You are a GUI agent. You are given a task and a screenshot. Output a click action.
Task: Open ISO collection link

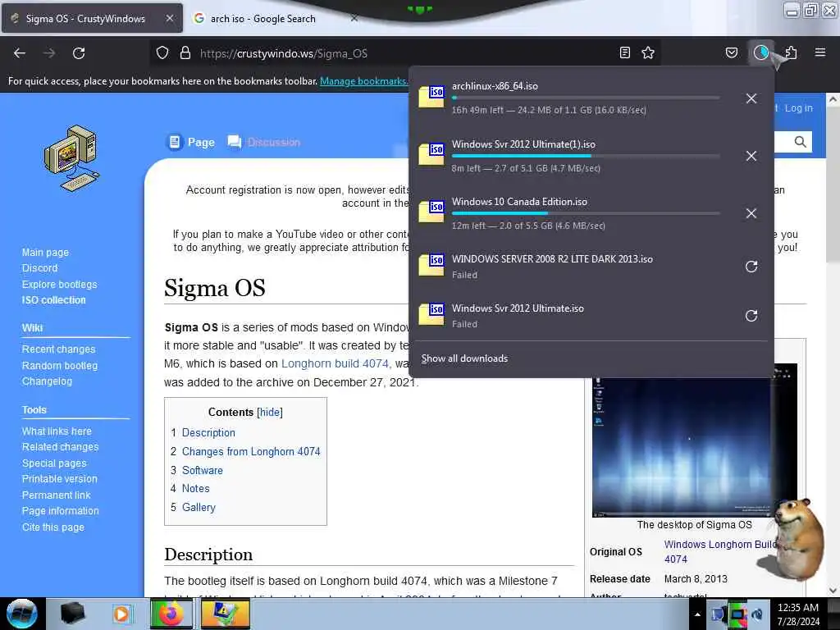pyautogui.click(x=53, y=300)
